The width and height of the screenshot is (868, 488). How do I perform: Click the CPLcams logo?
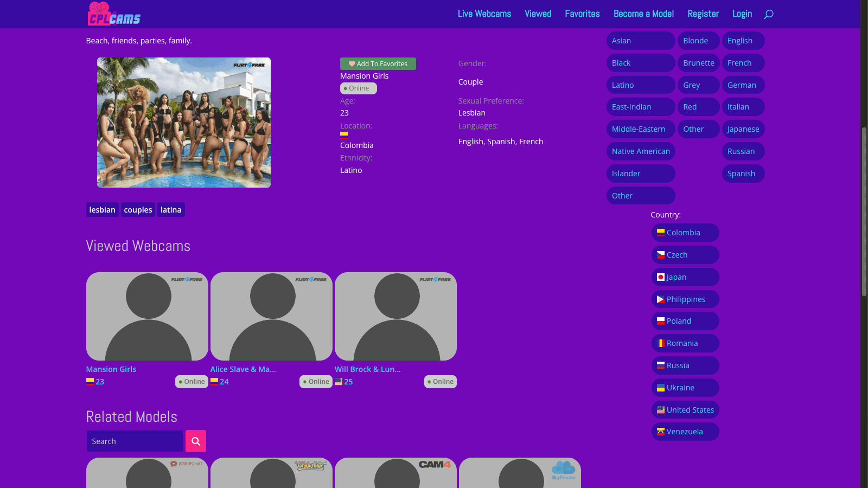pos(114,14)
